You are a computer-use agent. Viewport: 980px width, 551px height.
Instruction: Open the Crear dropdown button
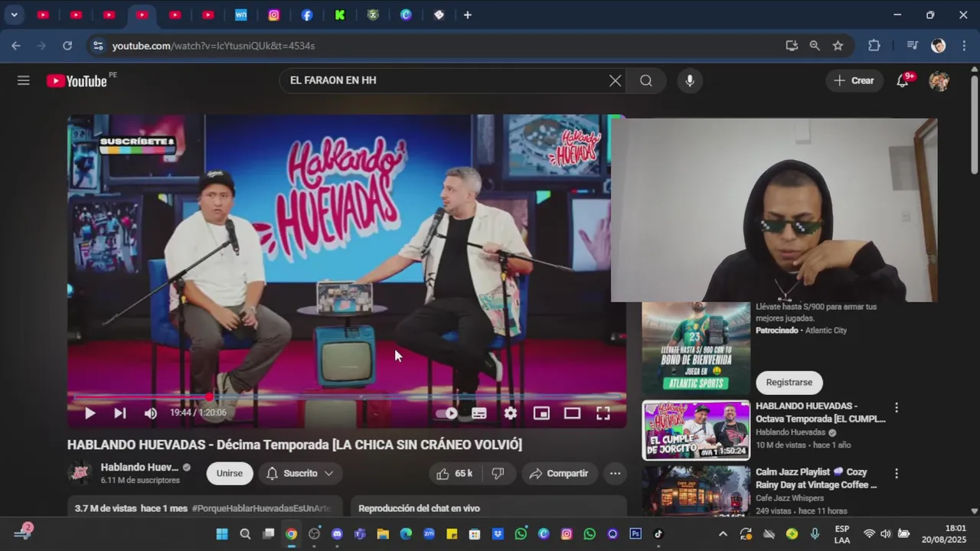point(854,80)
